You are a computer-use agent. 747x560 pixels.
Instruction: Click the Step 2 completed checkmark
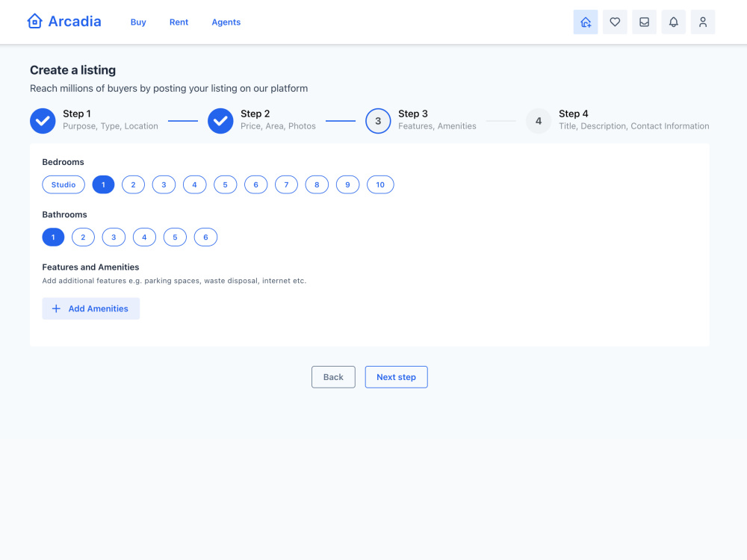(x=220, y=121)
